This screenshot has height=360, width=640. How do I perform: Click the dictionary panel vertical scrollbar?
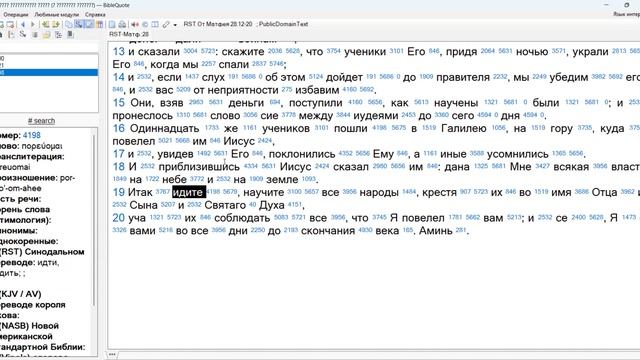coord(94,220)
